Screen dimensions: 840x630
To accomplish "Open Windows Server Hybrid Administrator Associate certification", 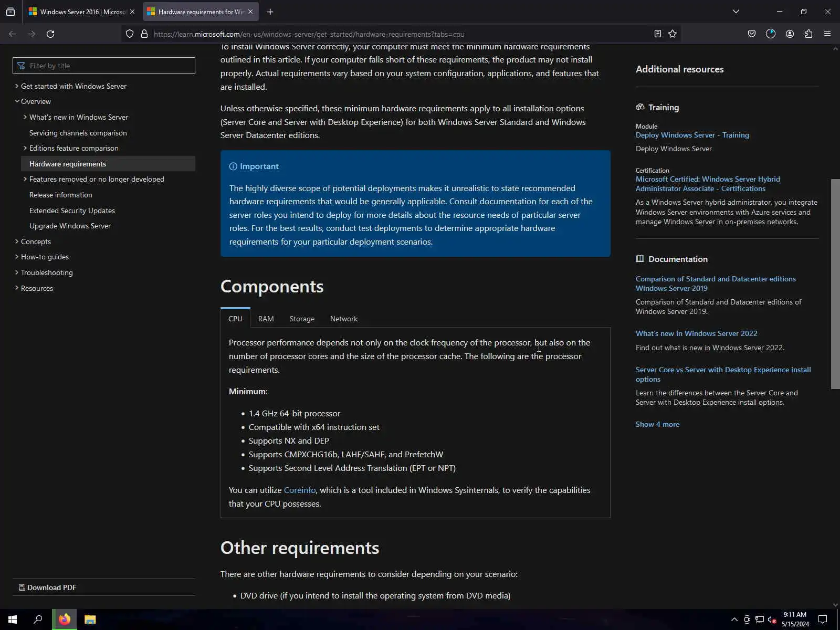I will (708, 184).
